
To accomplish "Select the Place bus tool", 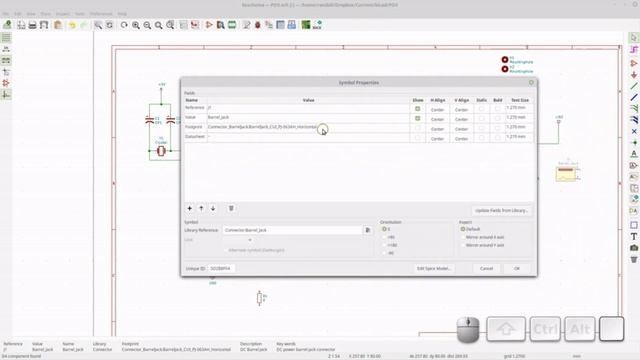I will 633,98.
